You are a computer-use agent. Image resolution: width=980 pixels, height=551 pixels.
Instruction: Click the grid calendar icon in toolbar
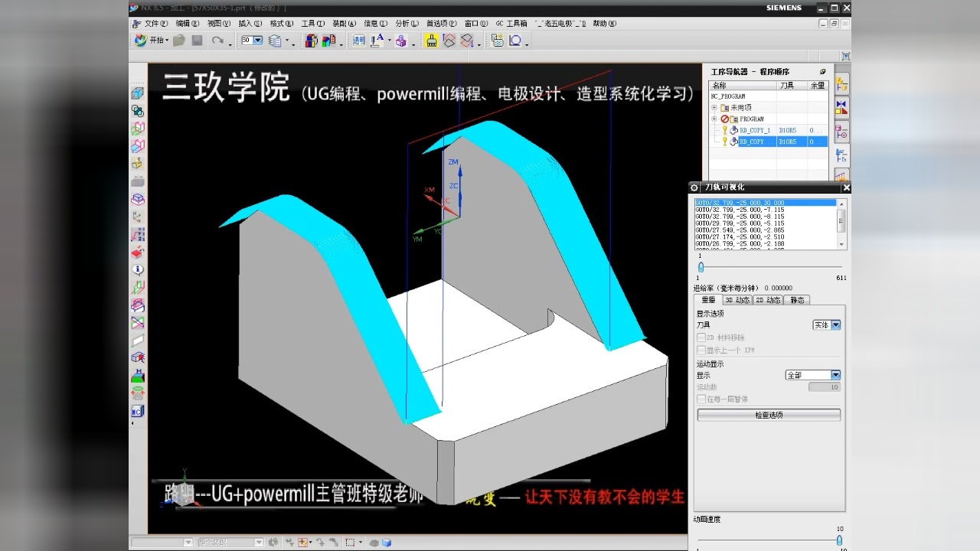(497, 40)
